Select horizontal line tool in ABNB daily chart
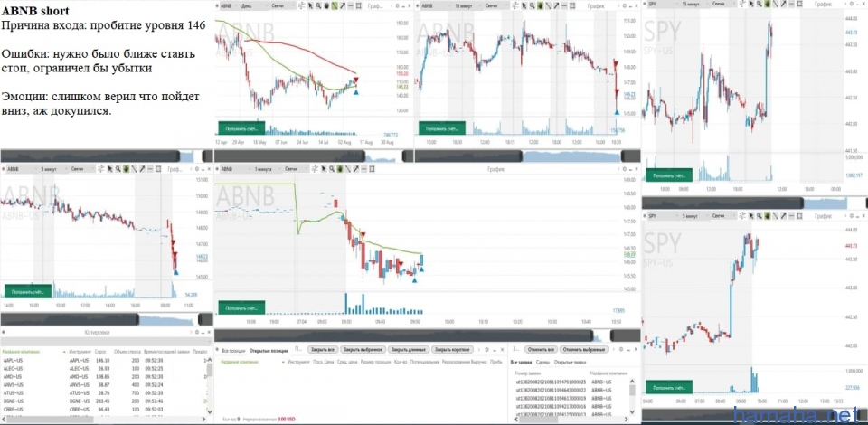The image size is (868, 425). (351, 5)
